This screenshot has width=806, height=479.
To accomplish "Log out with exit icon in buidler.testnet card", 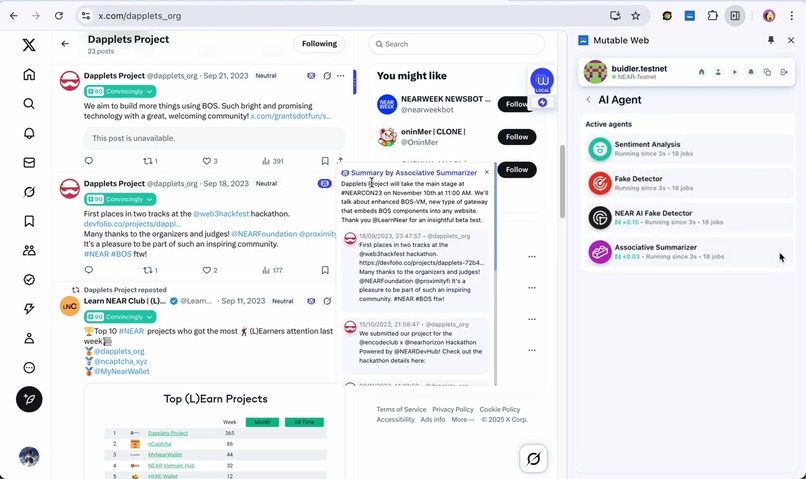I will pos(784,72).
